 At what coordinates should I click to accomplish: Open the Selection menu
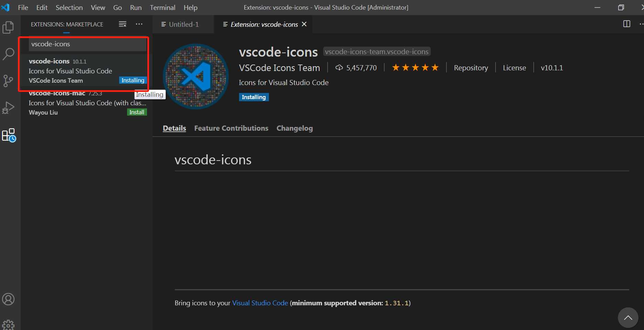(69, 7)
